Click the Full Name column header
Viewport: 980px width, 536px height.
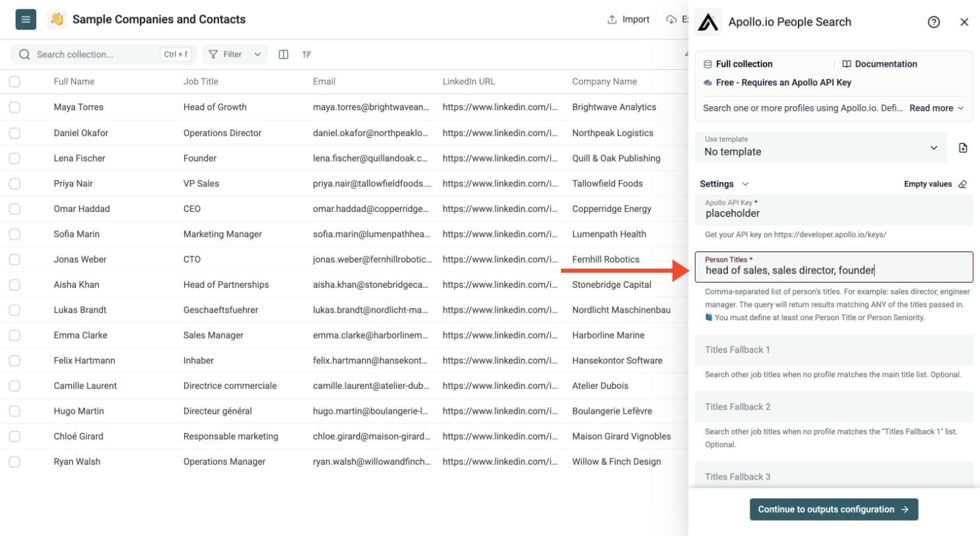click(x=74, y=82)
